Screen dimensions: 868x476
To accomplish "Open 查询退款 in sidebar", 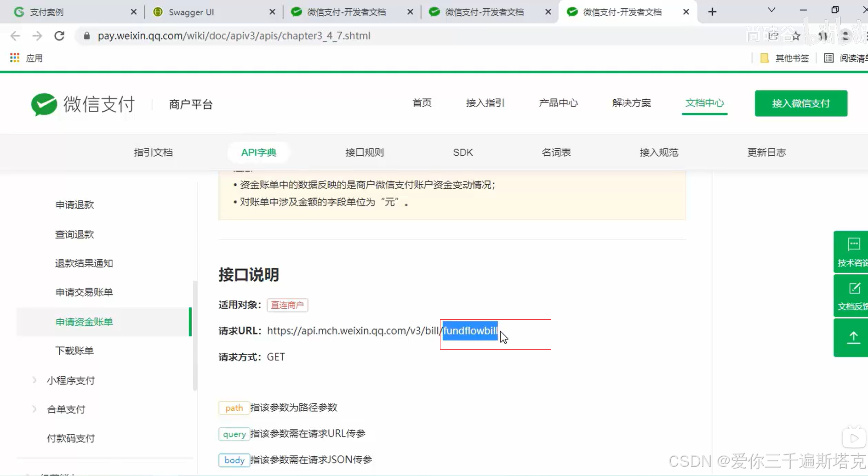I will pos(74,234).
